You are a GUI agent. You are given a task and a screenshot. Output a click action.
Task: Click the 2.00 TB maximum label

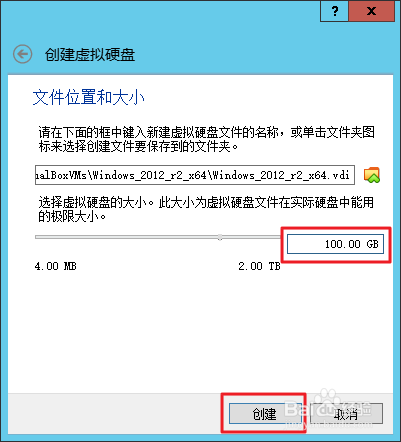click(x=259, y=266)
